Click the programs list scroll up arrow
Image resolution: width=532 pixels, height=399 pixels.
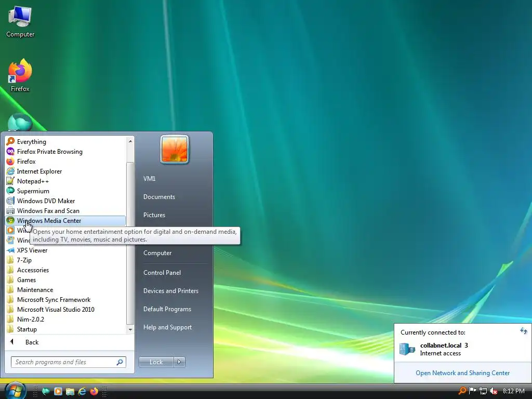pos(130,141)
